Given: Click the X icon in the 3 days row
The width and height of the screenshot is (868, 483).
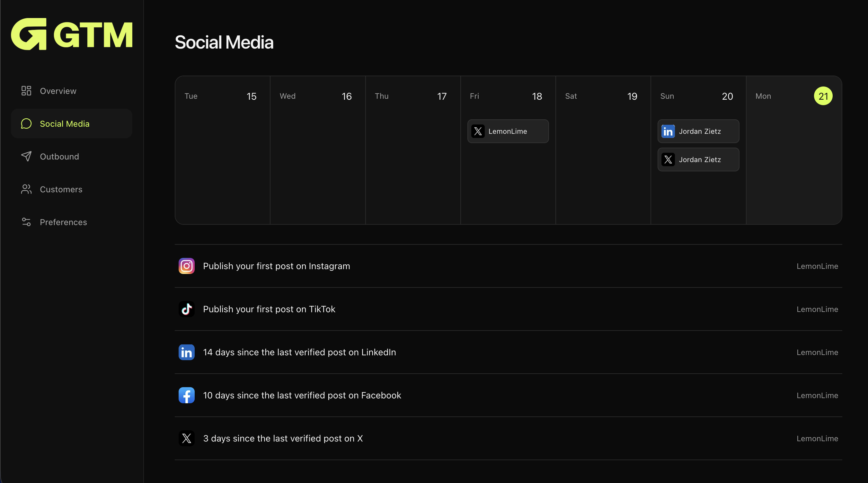Looking at the screenshot, I should coord(186,439).
